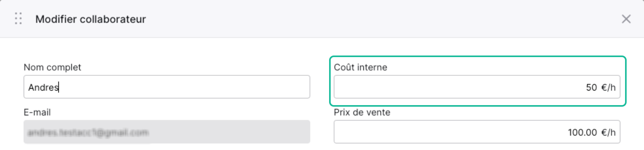Click the Nom complet label
The height and width of the screenshot is (150, 644).
pos(52,67)
